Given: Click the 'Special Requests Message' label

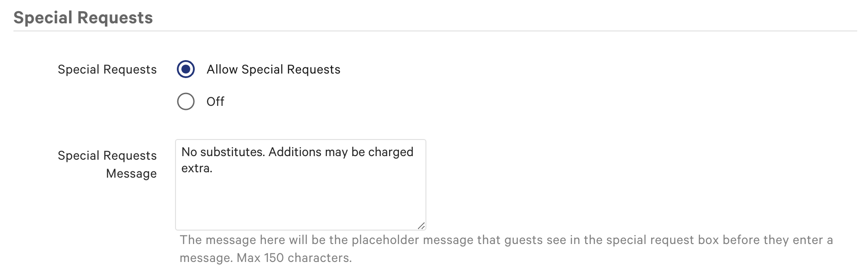Looking at the screenshot, I should point(106,164).
